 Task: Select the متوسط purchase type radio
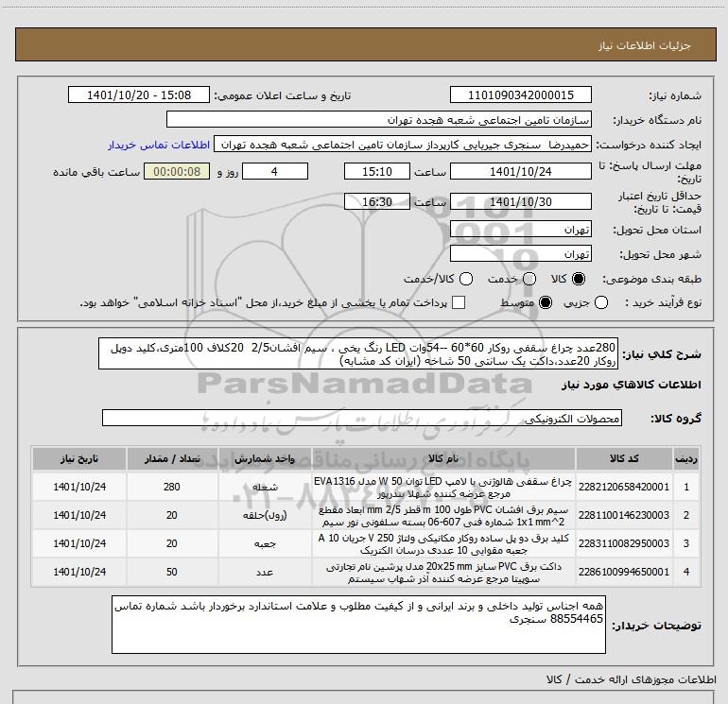546,302
